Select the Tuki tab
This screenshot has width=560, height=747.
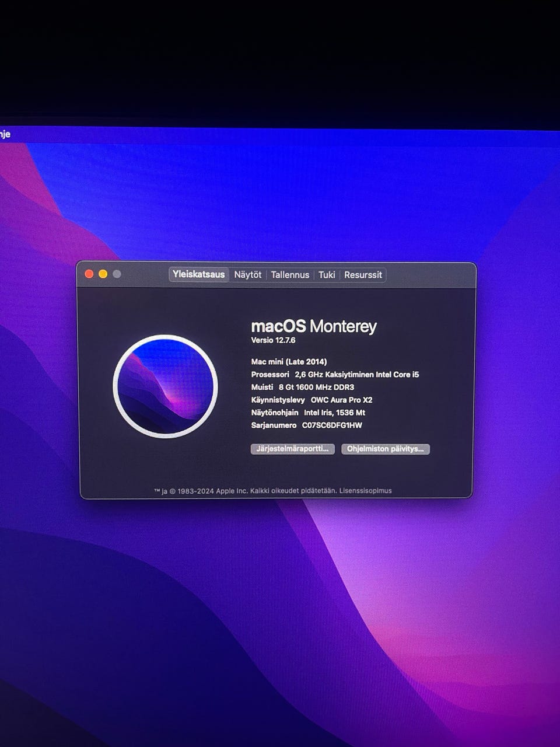pos(327,275)
